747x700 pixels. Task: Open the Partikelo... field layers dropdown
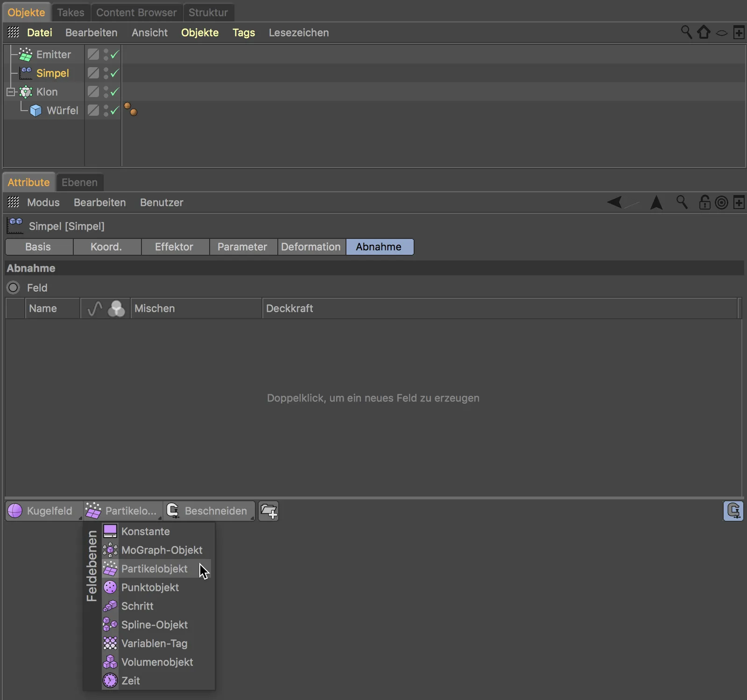[x=123, y=511]
